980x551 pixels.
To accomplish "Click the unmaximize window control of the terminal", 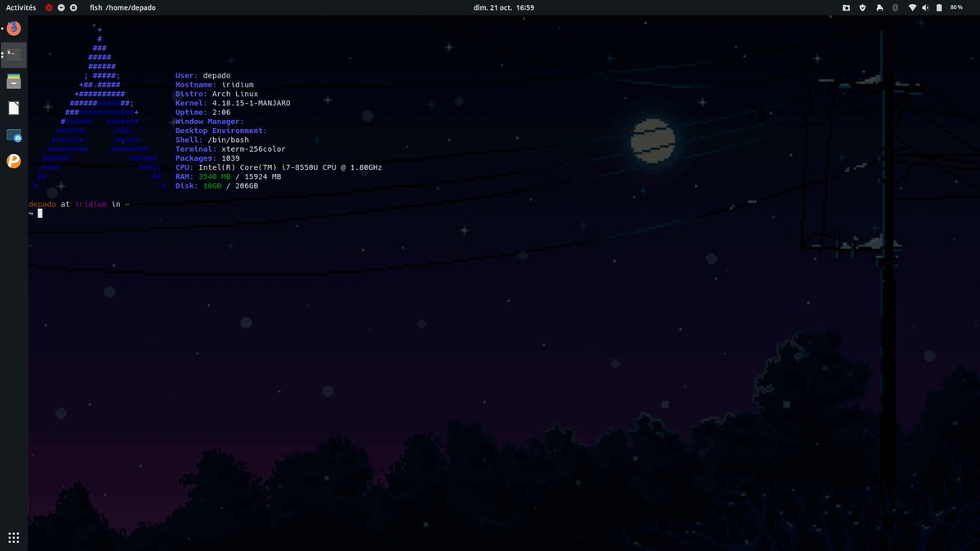I will coord(73,7).
